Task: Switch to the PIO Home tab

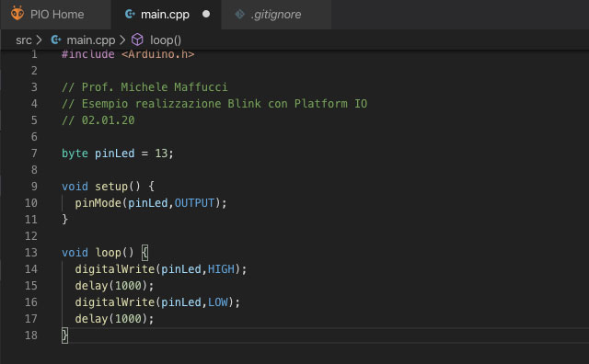Action: (55, 15)
